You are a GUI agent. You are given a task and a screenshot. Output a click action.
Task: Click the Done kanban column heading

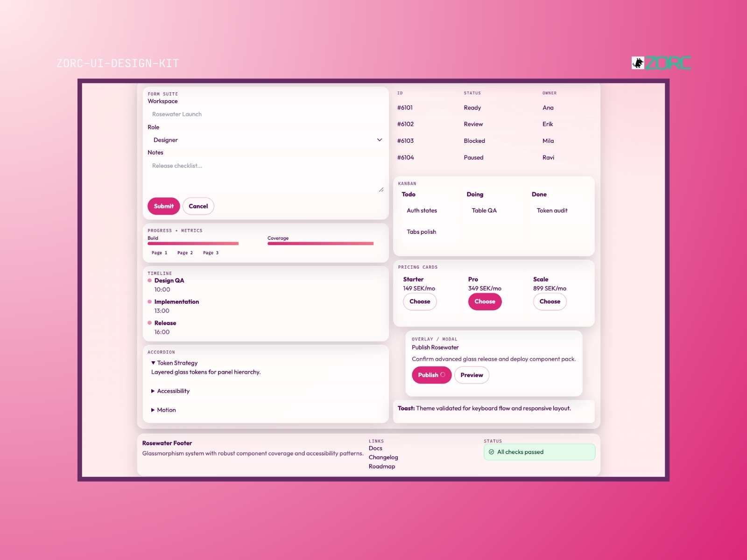539,195
